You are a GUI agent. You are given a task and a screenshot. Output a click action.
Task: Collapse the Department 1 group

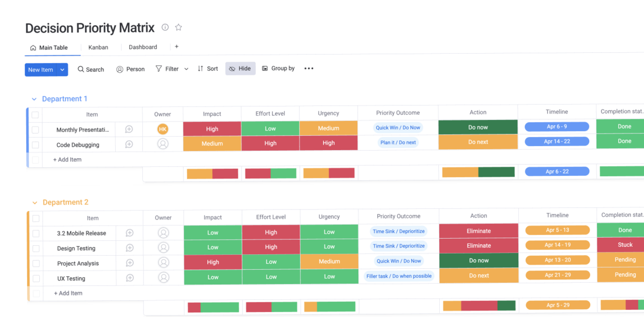pyautogui.click(x=34, y=99)
